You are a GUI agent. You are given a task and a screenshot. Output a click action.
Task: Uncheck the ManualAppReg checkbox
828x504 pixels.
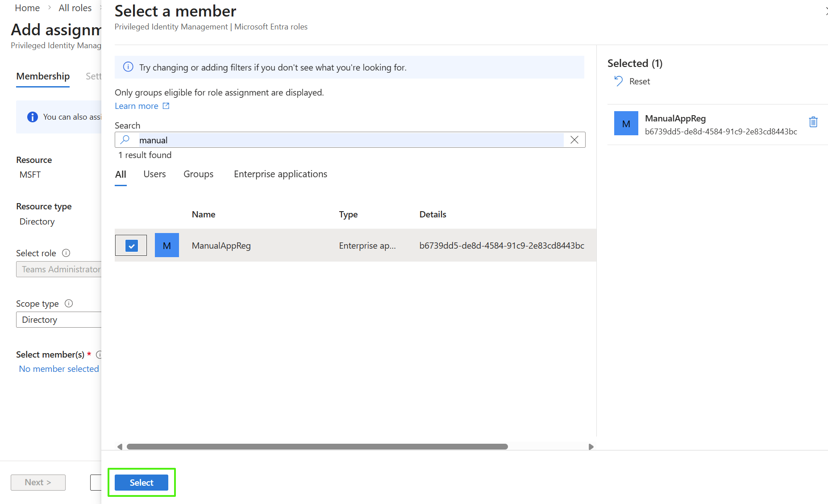point(131,246)
